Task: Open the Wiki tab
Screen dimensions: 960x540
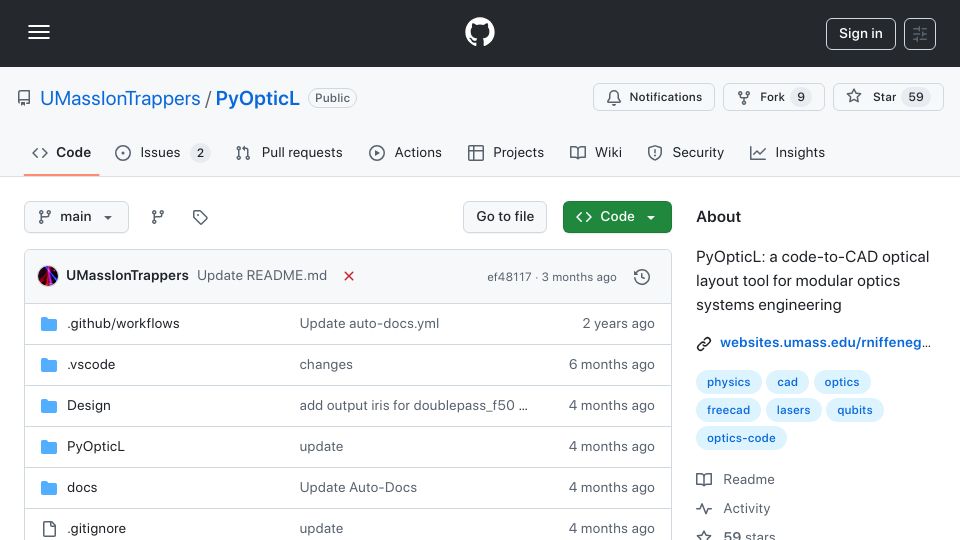Action: click(x=596, y=152)
